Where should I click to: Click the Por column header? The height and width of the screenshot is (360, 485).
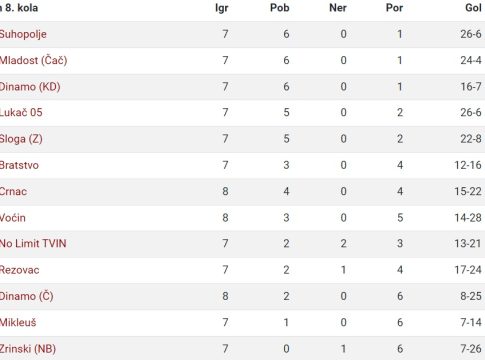coord(394,8)
